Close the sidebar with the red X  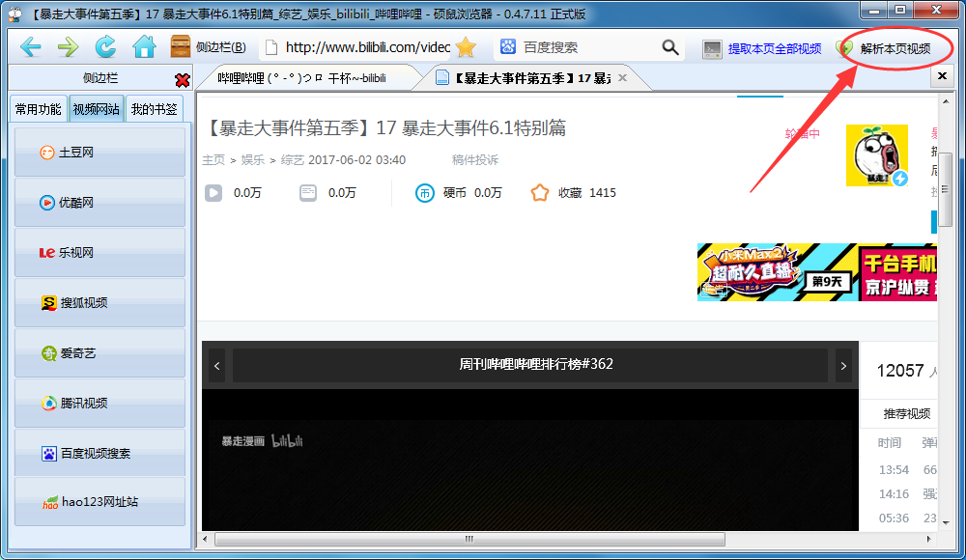[x=182, y=79]
